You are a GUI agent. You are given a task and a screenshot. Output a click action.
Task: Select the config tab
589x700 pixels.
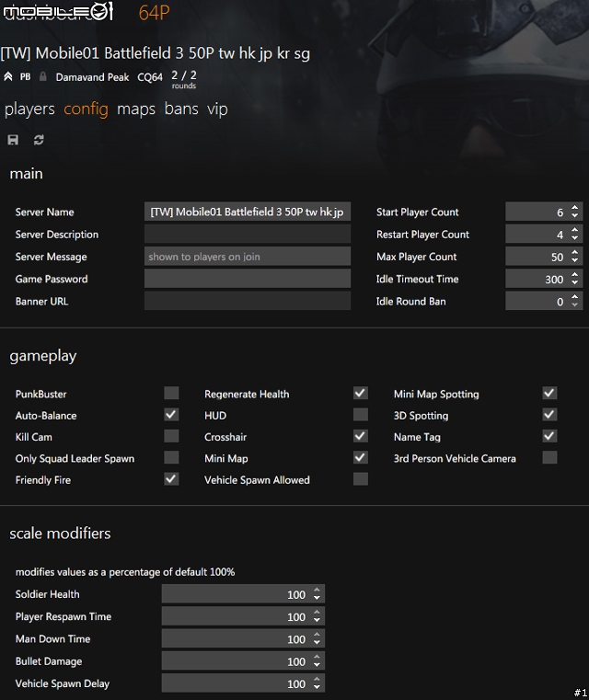point(86,109)
